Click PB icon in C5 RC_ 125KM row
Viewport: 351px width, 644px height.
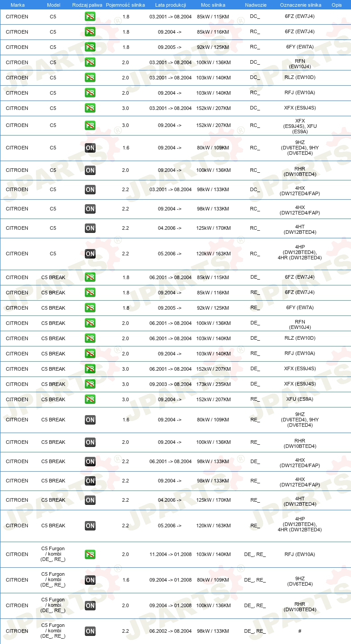90,47
